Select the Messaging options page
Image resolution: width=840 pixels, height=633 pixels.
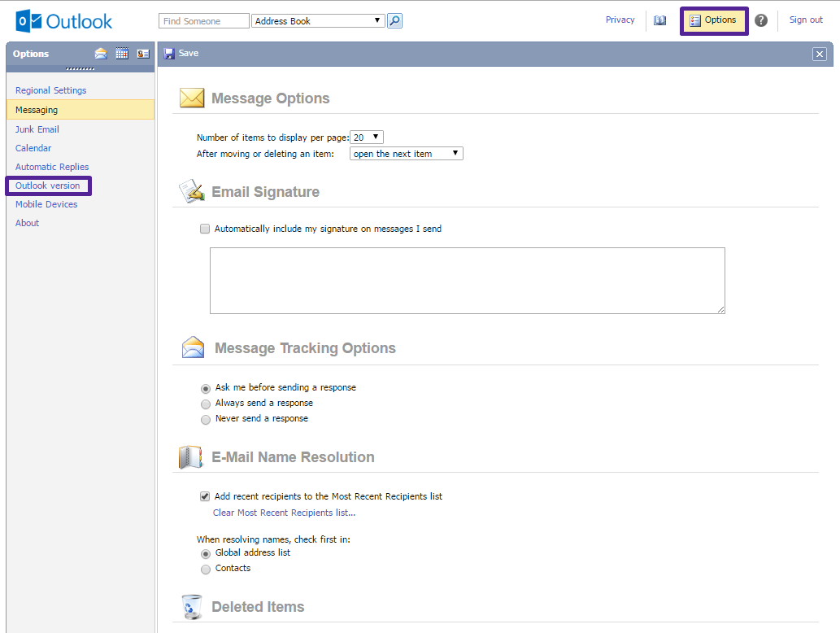[x=81, y=109]
